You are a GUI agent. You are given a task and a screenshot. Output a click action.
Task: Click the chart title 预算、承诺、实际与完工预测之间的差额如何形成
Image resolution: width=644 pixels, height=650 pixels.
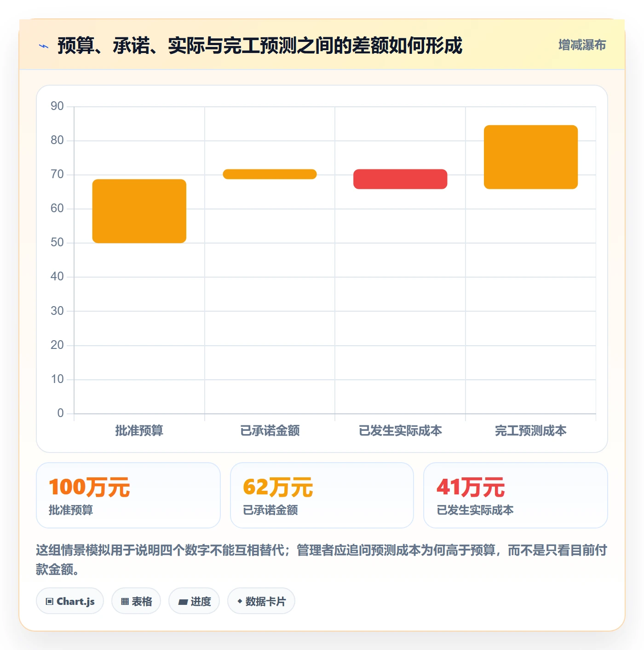click(x=260, y=46)
